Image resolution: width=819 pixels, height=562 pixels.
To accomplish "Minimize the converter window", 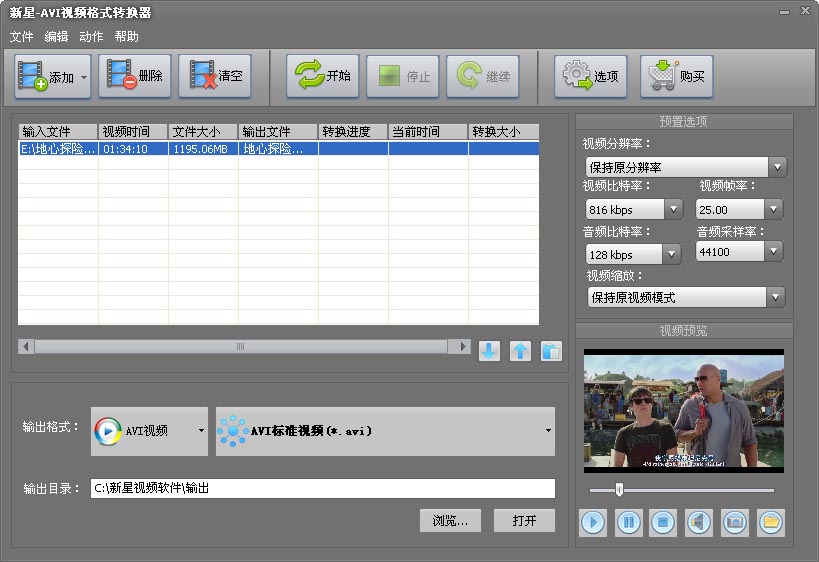I will (785, 11).
